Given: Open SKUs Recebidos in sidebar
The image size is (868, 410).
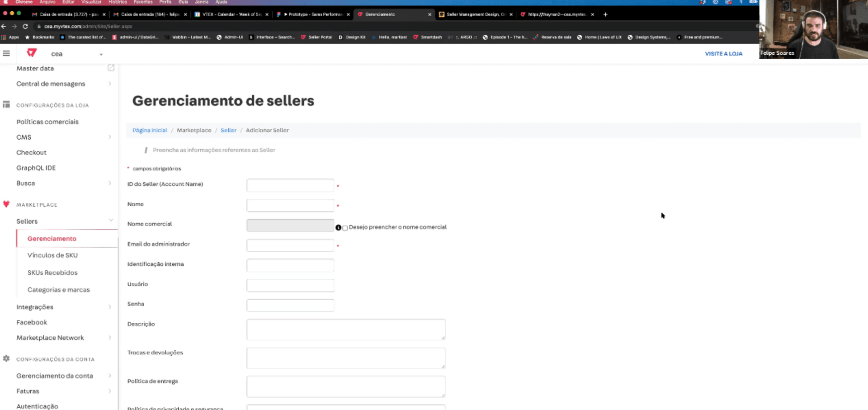Looking at the screenshot, I should (52, 273).
